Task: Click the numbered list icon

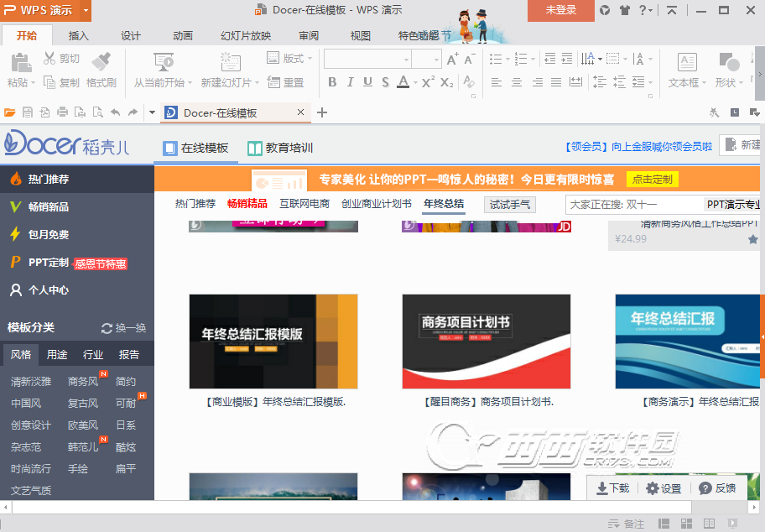Action: click(x=521, y=59)
